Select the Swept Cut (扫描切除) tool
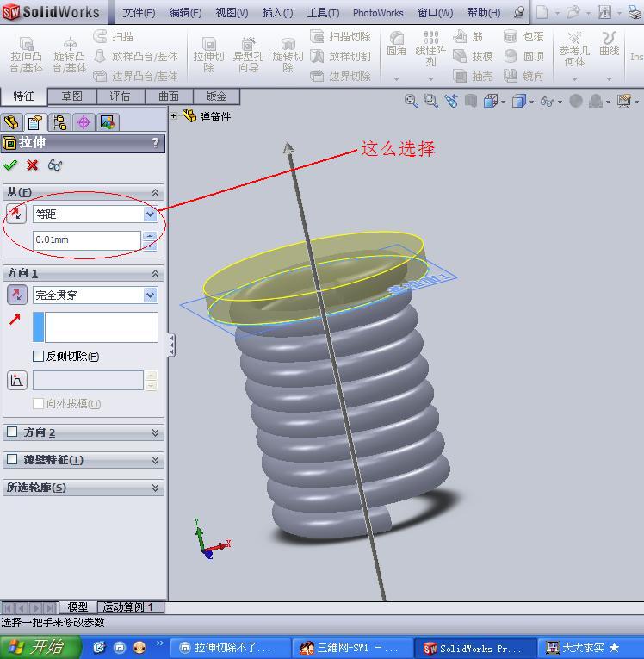 340,36
